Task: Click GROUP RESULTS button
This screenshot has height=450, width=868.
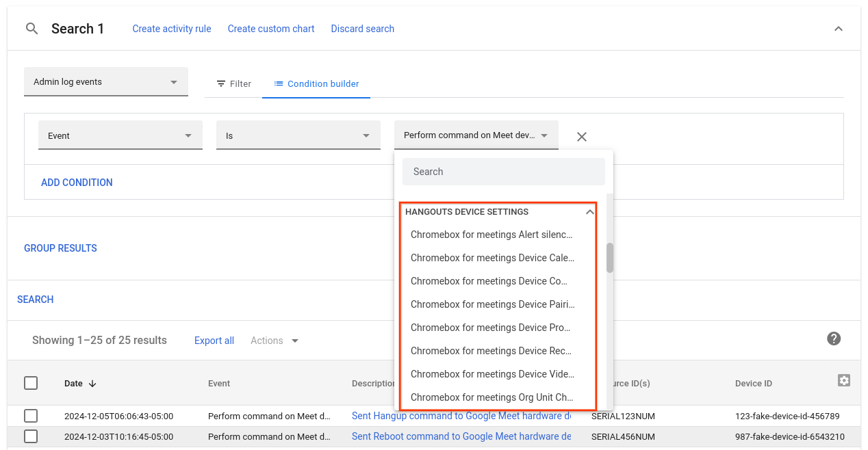Action: click(x=60, y=248)
